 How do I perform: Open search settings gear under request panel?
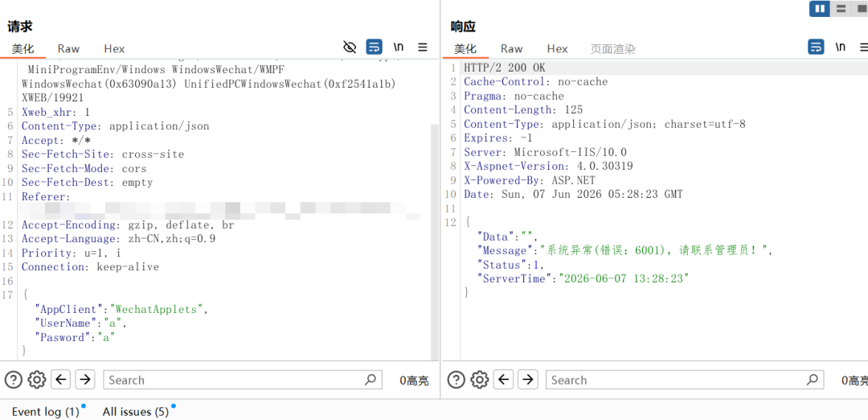36,380
